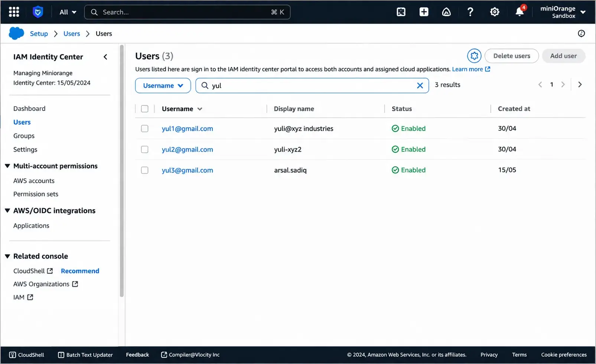Click the Setup breadcrumb link
Screen dimensions: 596x364
coord(39,34)
